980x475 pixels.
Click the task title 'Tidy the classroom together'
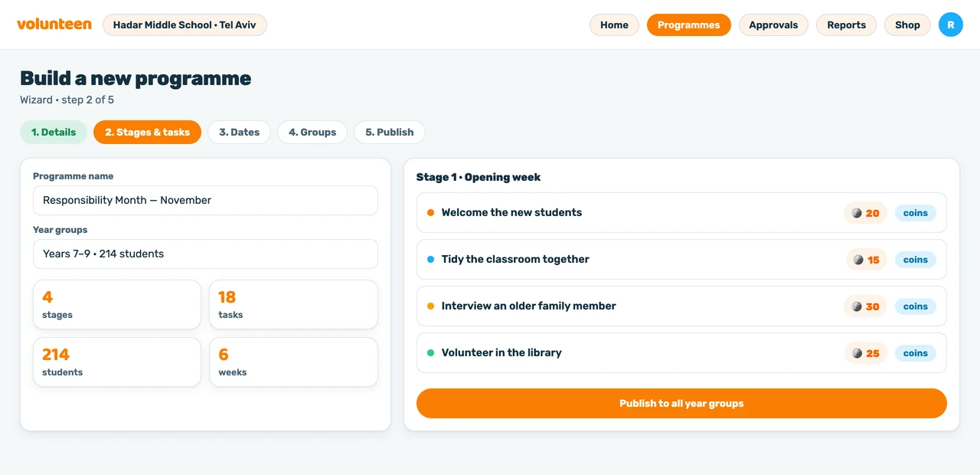[515, 259]
